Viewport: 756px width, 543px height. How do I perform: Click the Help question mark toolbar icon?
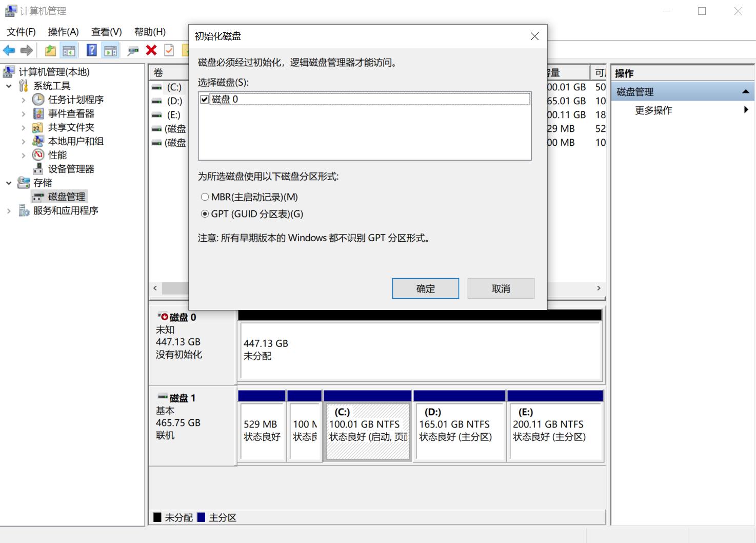click(x=91, y=50)
